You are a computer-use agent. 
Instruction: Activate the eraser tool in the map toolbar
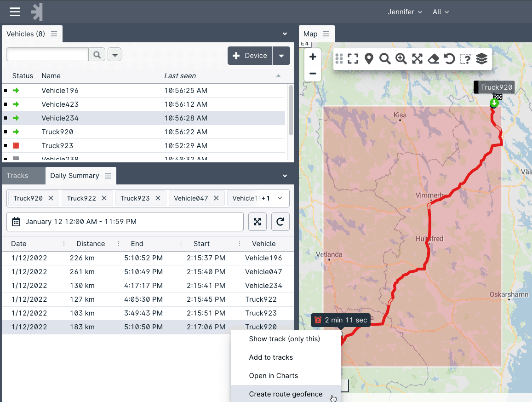433,59
